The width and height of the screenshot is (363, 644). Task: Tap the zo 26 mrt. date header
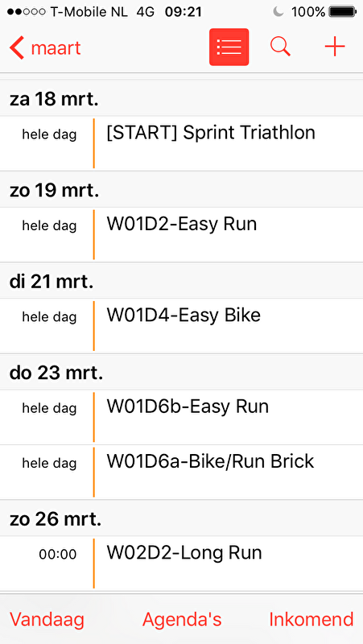(x=55, y=518)
